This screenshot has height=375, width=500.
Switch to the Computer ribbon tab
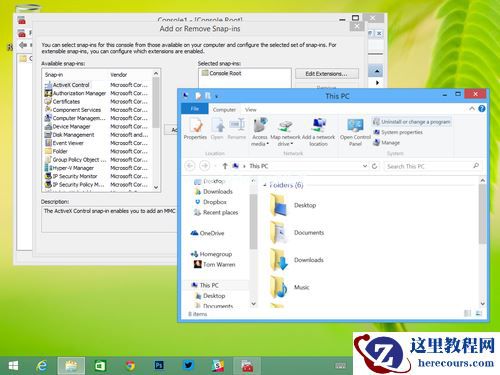click(224, 109)
